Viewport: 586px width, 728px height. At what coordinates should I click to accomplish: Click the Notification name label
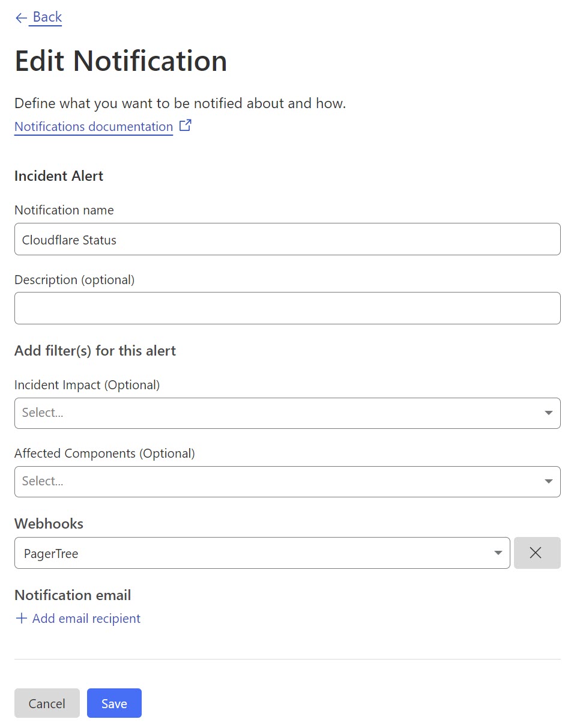64,210
